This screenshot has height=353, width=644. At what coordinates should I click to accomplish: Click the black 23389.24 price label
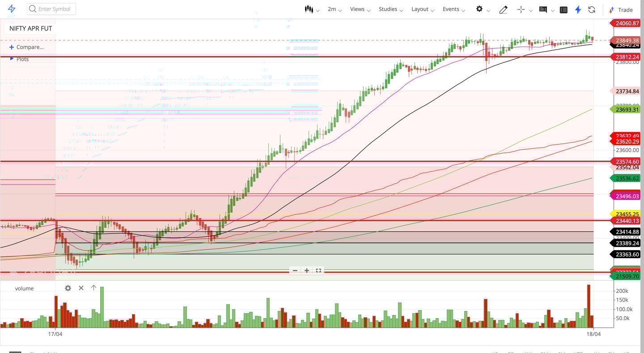click(626, 243)
